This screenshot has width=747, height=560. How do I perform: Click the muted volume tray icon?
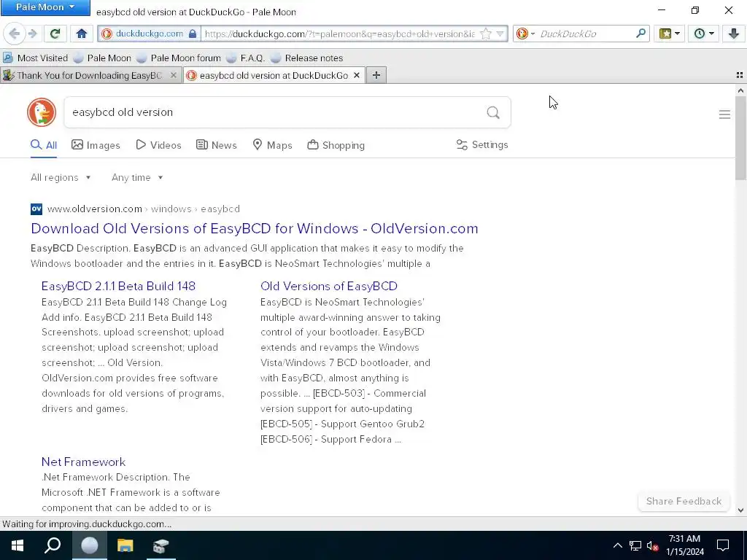tap(653, 545)
